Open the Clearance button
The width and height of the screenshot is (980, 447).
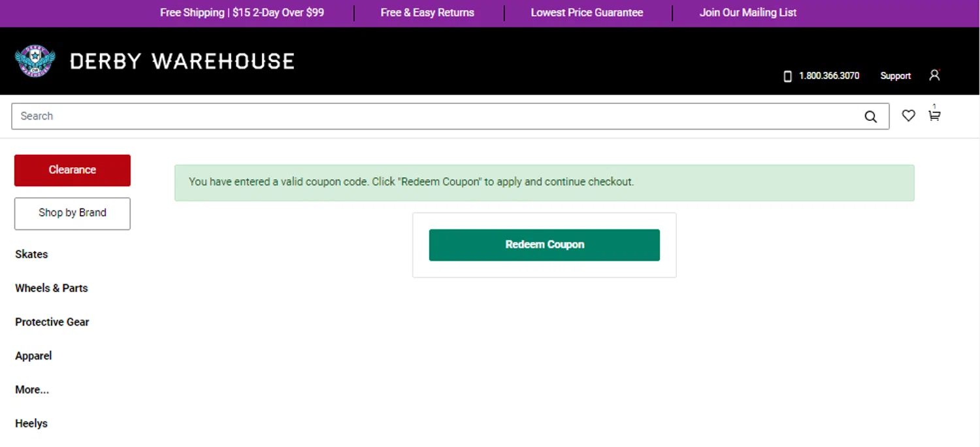73,170
